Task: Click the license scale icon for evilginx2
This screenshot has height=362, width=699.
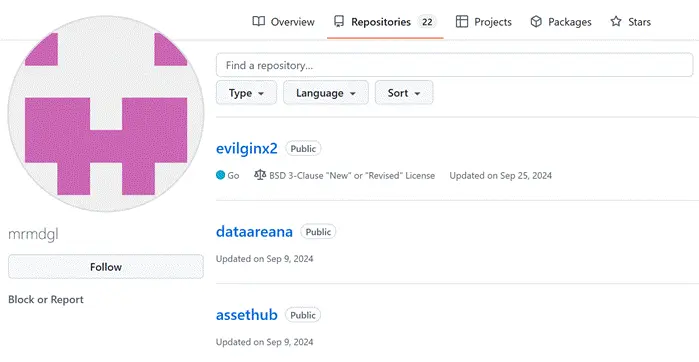Action: pos(259,175)
